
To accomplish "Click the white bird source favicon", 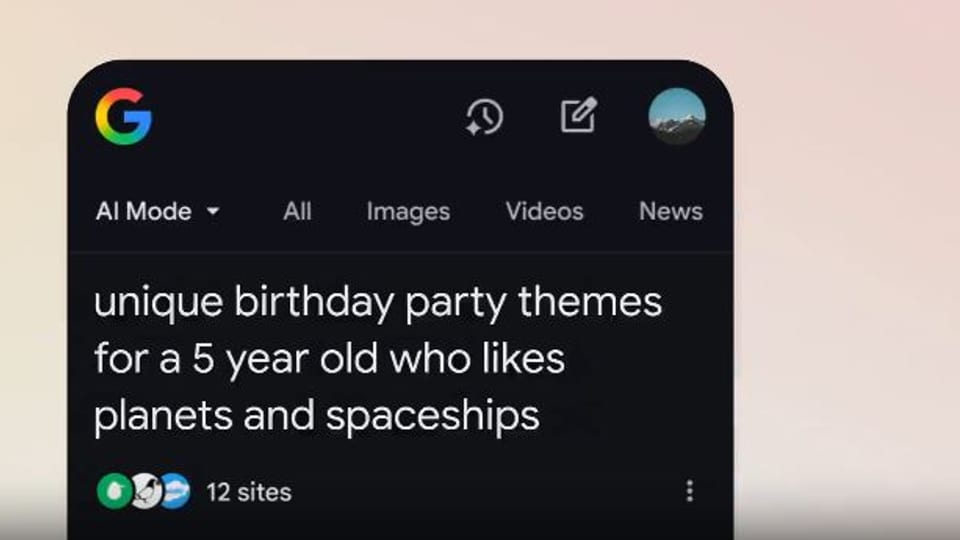I will (146, 491).
